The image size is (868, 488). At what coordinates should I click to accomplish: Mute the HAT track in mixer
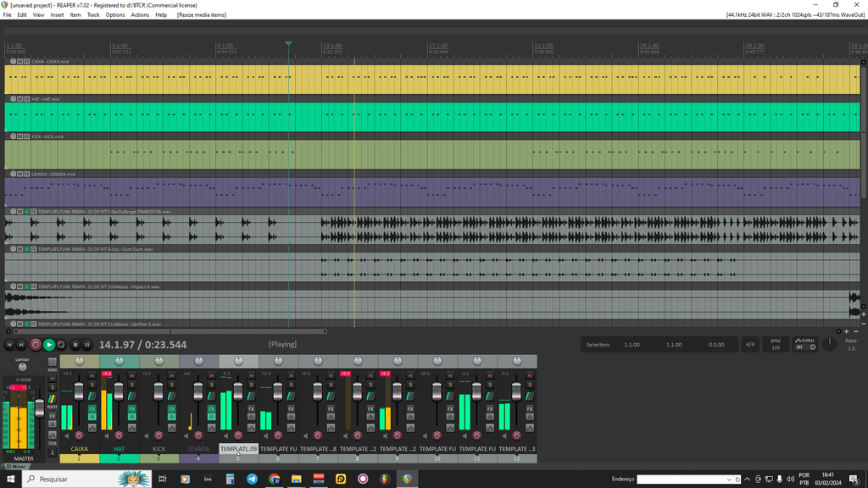[x=131, y=375]
